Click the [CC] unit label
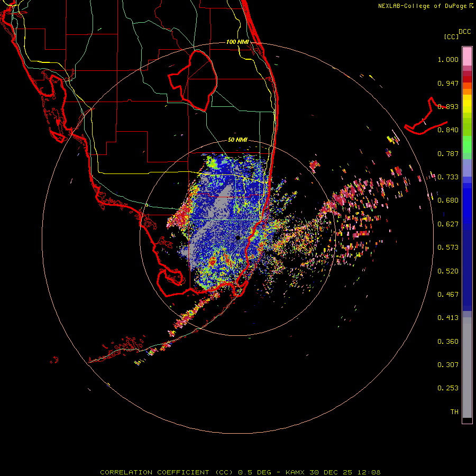 click(452, 36)
